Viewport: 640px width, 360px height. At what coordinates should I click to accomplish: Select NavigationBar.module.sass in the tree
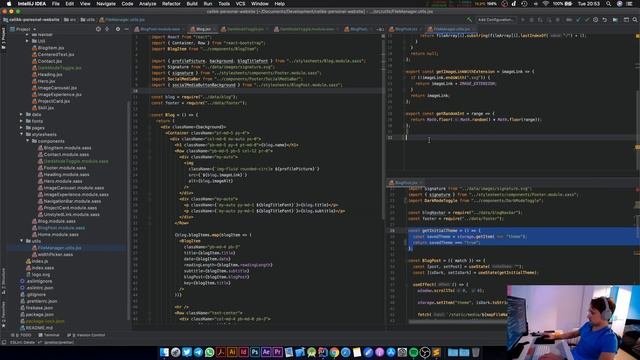[69, 201]
